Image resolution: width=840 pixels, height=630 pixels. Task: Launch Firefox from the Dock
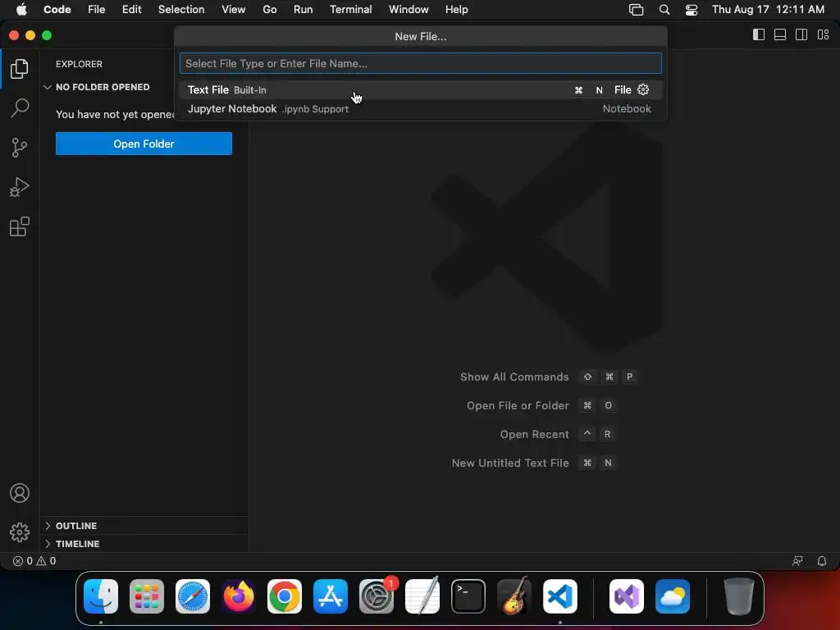tap(239, 596)
